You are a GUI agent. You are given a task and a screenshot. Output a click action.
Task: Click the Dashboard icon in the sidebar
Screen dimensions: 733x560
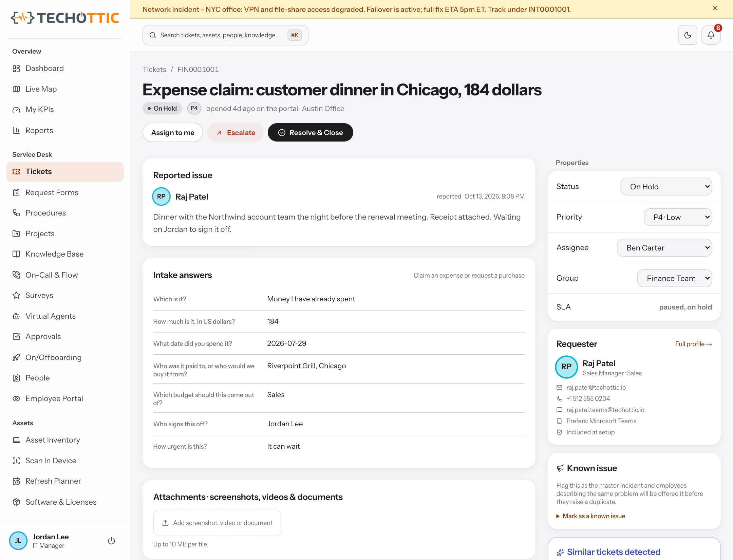[x=16, y=69]
